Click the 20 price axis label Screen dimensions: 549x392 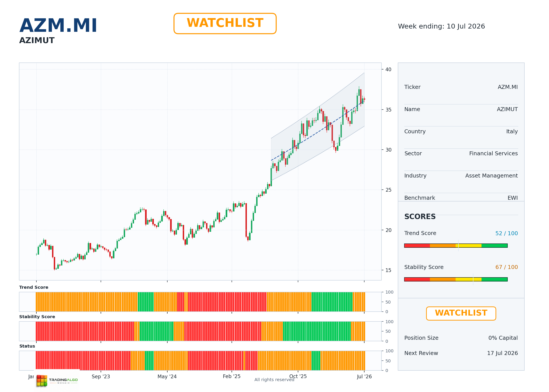tap(388, 230)
